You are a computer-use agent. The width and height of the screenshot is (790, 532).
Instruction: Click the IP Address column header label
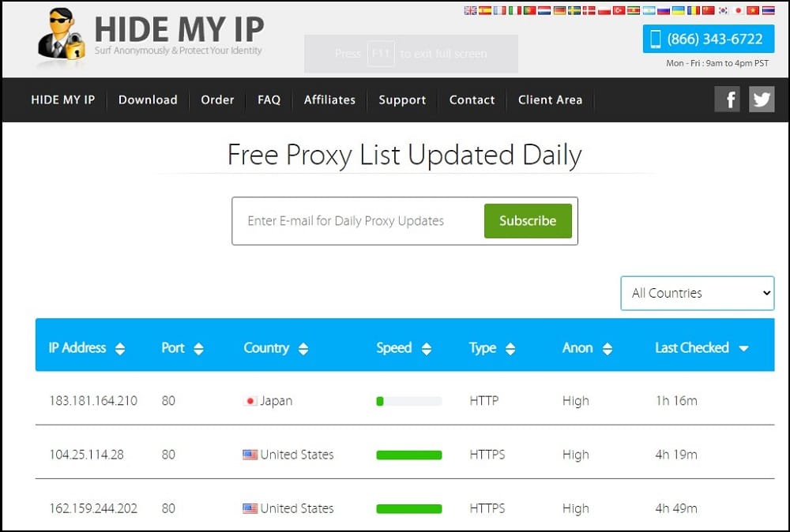[x=77, y=348]
